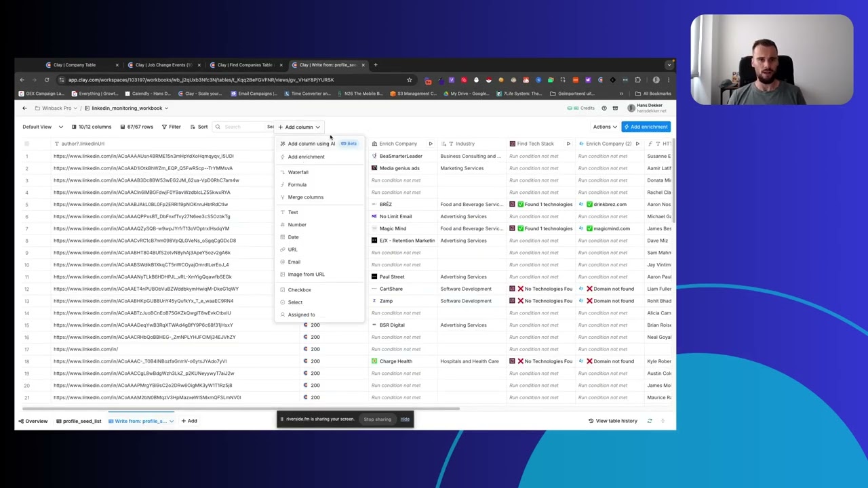Viewport: 868px width, 488px height.
Task: Bookmark this page with the star icon
Action: [x=409, y=80]
